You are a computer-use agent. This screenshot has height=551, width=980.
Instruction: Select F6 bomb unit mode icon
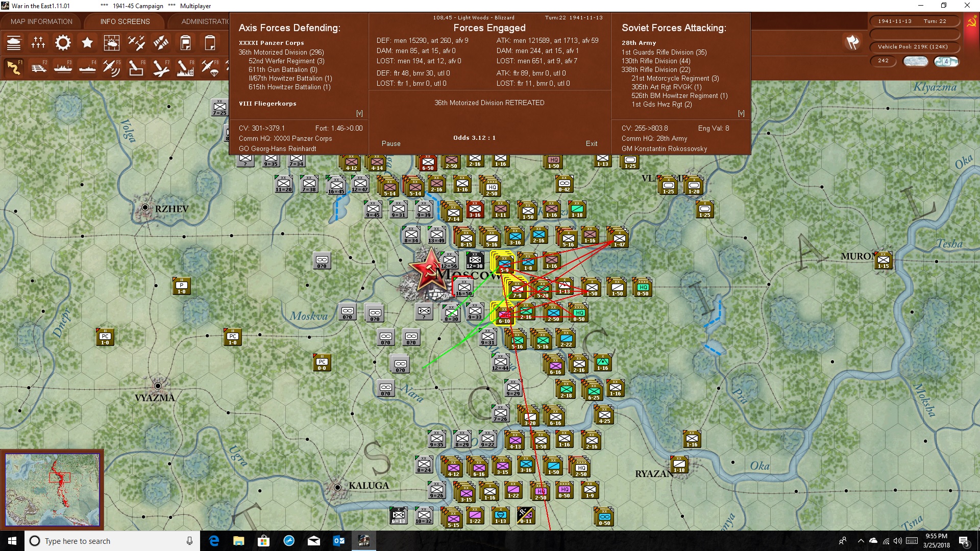pos(136,67)
